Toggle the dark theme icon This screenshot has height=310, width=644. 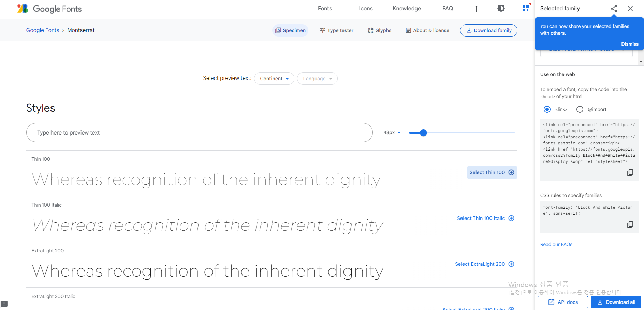click(x=501, y=8)
